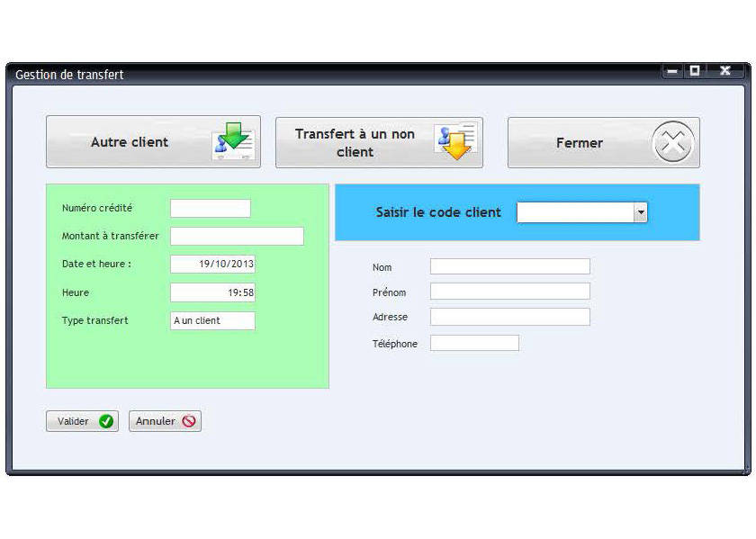This screenshot has width=756, height=539.
Task: Click the red prohibited icon beside Annuler
Action: point(189,421)
